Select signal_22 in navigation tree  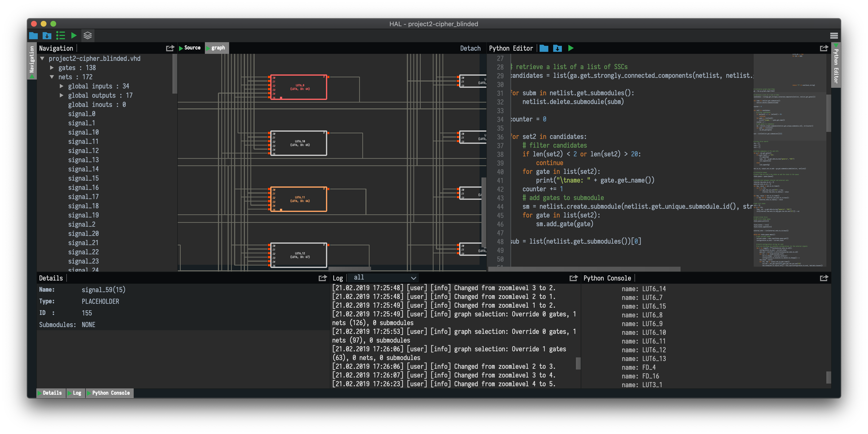point(84,252)
